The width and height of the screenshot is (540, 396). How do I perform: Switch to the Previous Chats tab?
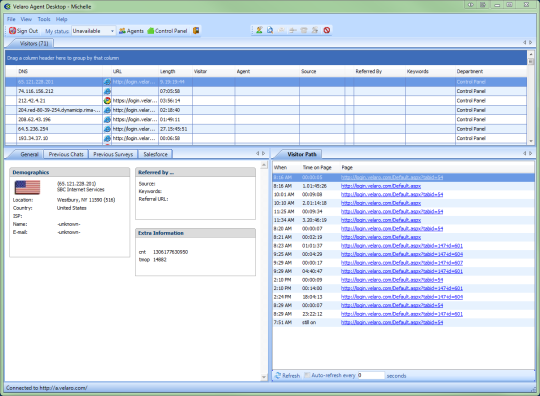click(66, 154)
